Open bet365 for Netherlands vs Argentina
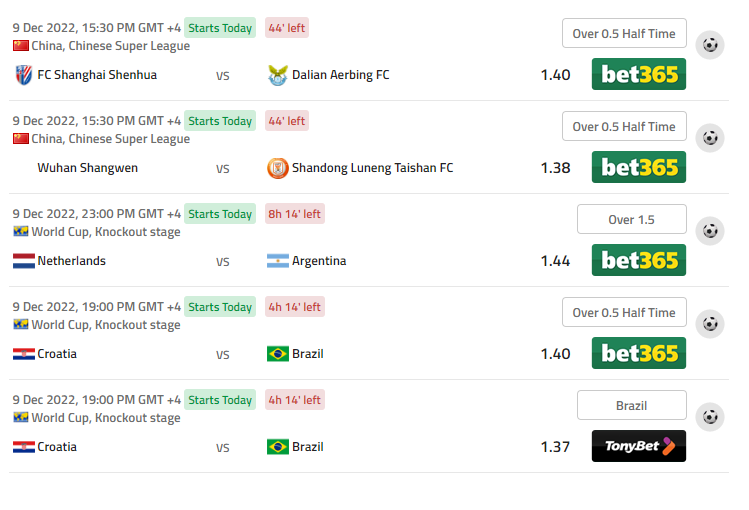 coord(639,260)
